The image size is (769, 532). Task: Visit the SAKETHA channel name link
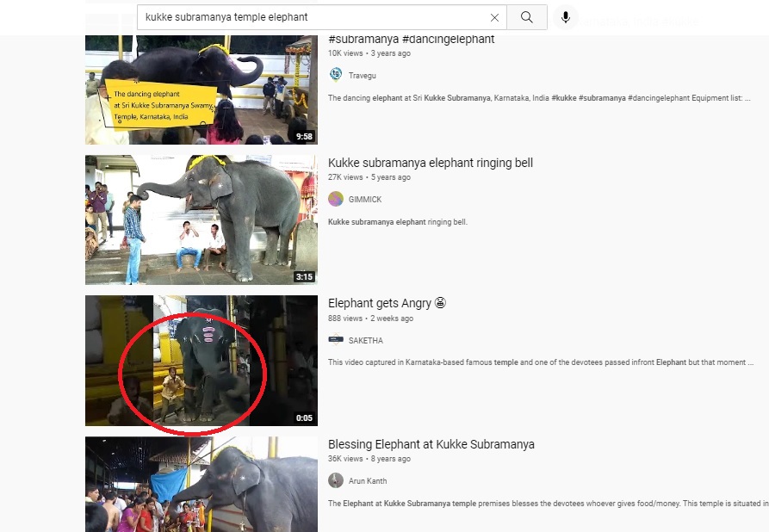point(366,340)
